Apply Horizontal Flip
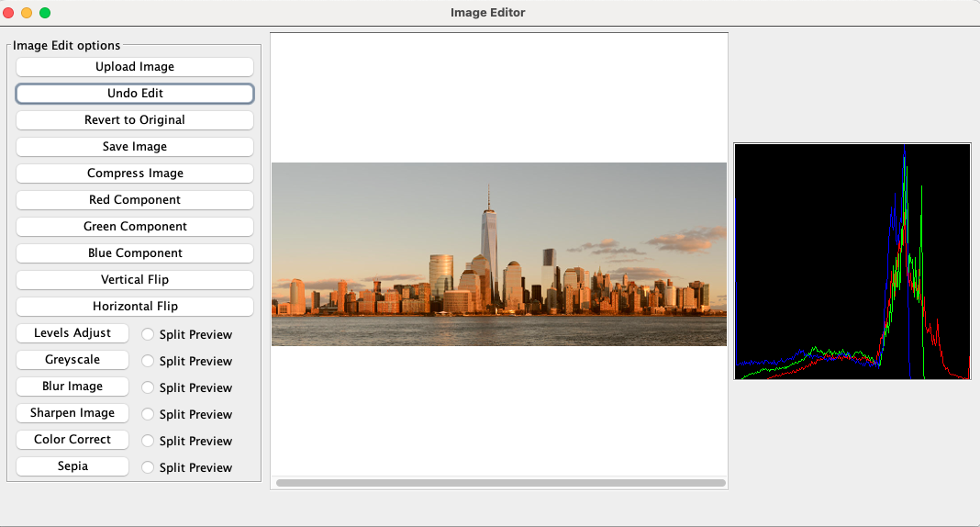Screen dimensions: 980x527 point(134,307)
